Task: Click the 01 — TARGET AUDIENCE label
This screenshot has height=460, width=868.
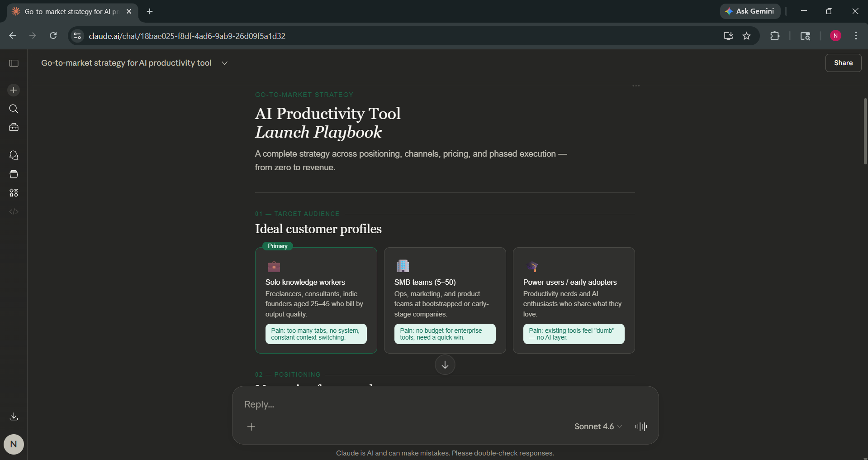Action: coord(297,214)
